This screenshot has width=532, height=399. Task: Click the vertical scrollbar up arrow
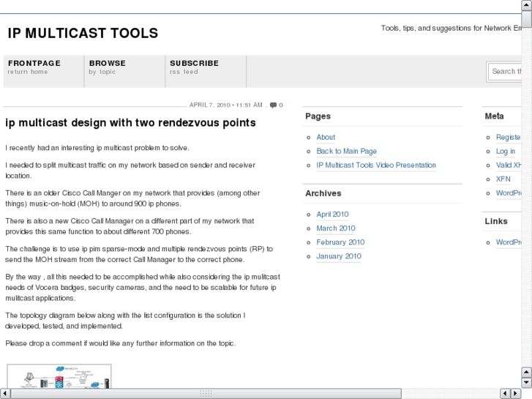coord(526,5)
